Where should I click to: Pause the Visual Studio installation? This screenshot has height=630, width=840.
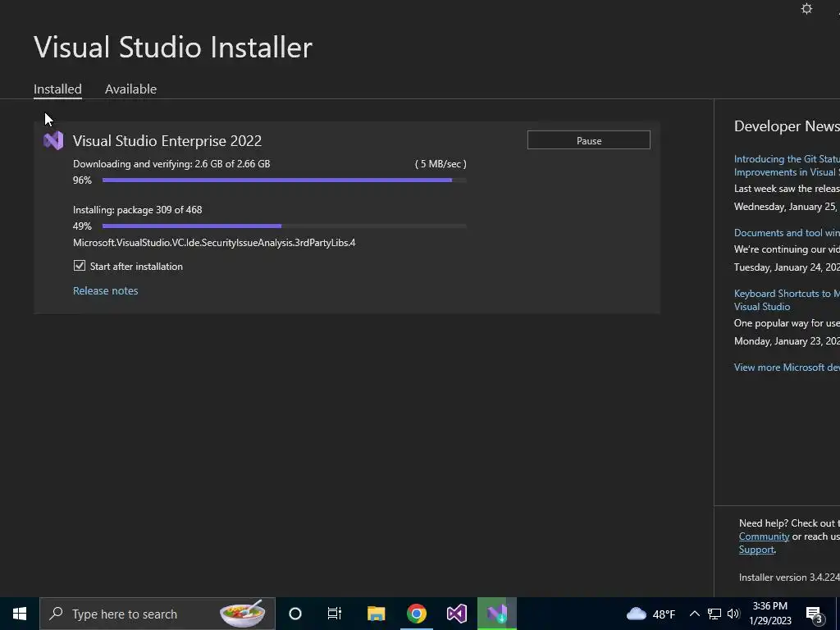[x=589, y=140]
